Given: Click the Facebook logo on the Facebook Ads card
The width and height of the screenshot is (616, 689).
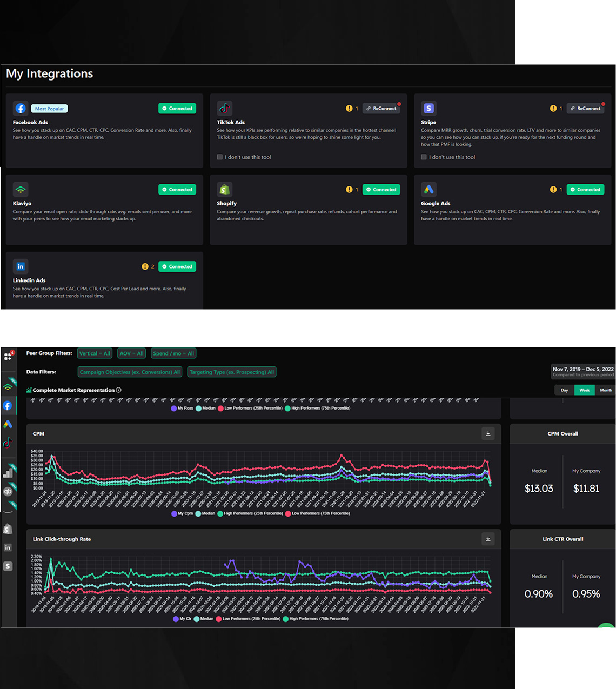Looking at the screenshot, I should click(x=21, y=108).
